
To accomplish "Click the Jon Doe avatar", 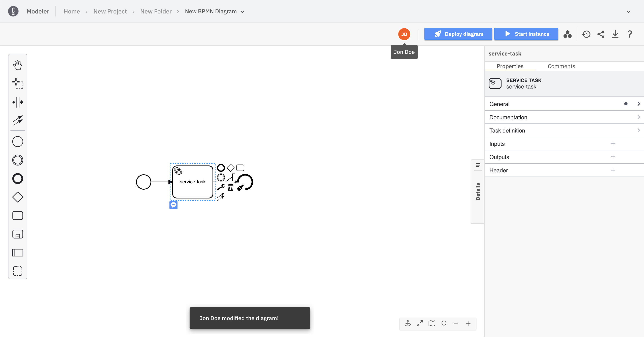I will [404, 34].
